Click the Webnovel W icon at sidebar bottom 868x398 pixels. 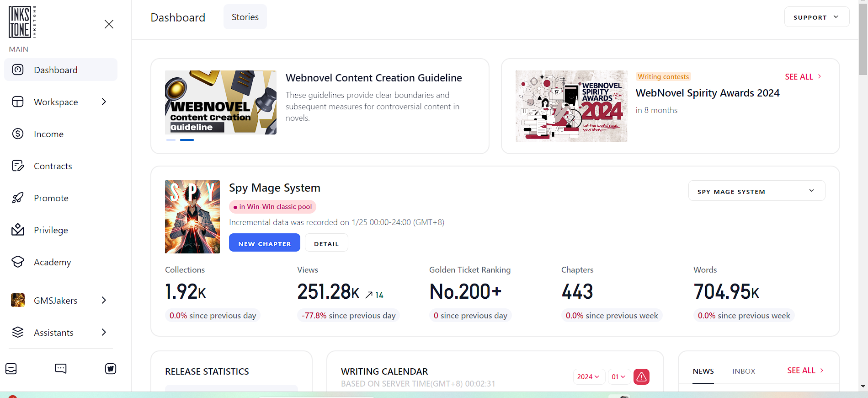[x=110, y=369]
